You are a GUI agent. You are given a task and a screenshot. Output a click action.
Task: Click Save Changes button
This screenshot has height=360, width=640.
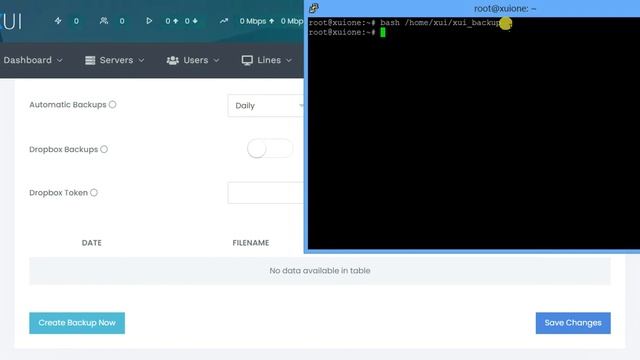[573, 323]
